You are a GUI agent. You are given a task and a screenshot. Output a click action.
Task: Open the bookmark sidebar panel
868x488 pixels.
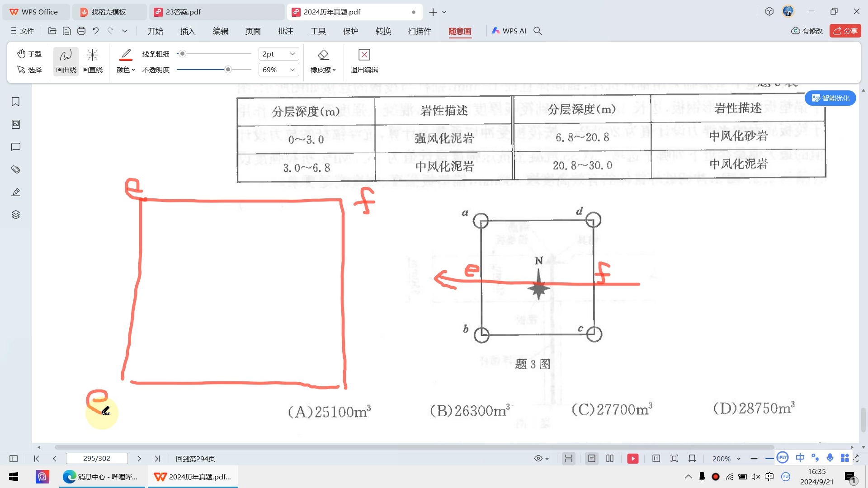click(x=16, y=102)
